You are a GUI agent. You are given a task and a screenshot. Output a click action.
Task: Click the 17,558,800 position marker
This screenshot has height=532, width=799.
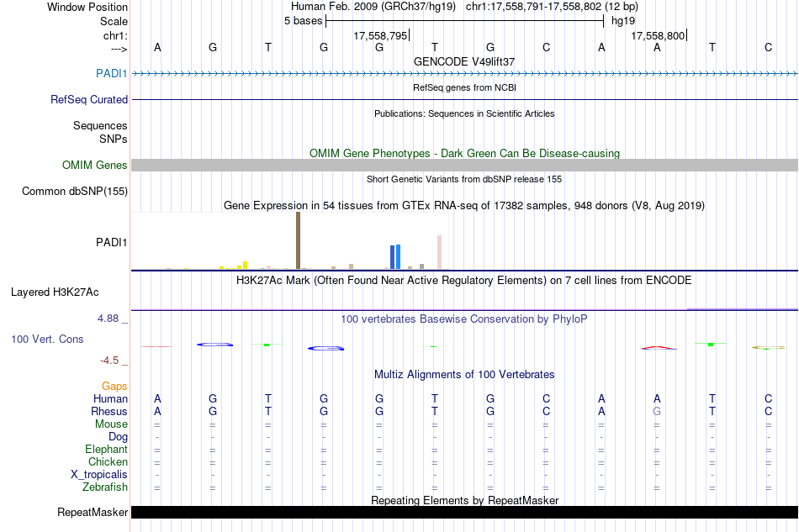pos(658,35)
